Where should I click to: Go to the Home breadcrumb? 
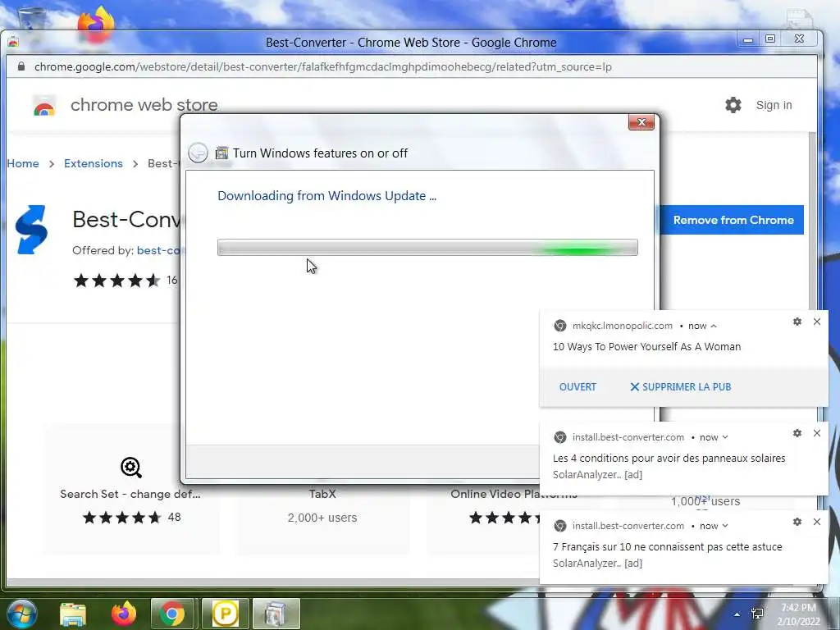[x=23, y=163]
